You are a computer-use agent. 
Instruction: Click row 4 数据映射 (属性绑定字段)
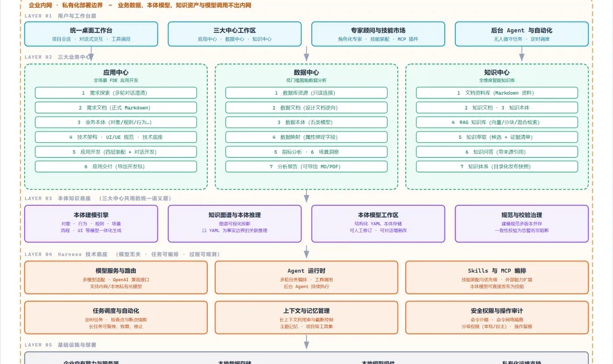(x=306, y=137)
